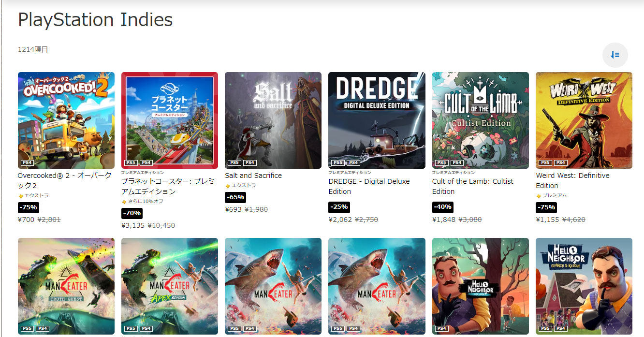Select the Maneater Apex Edition cover
Screen dimensions: 644x337
170,286
